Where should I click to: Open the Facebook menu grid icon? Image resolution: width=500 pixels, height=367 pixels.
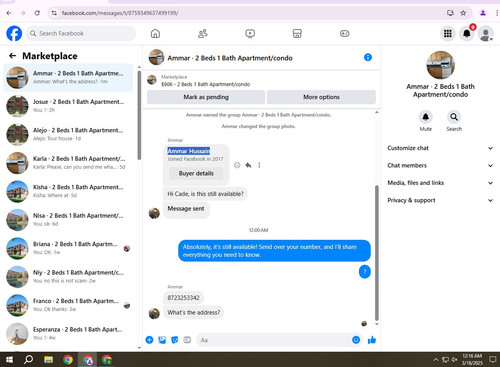pos(448,33)
